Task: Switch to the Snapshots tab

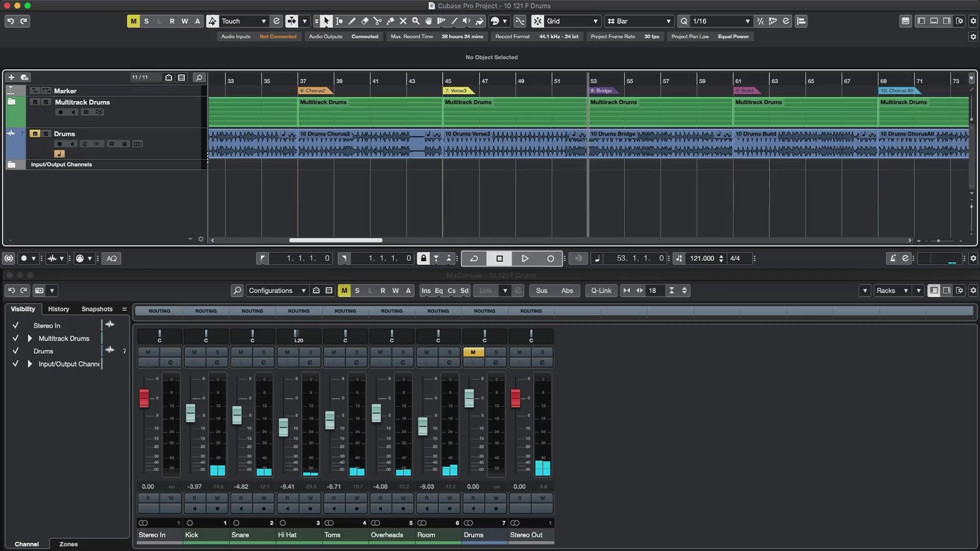Action: pyautogui.click(x=97, y=309)
